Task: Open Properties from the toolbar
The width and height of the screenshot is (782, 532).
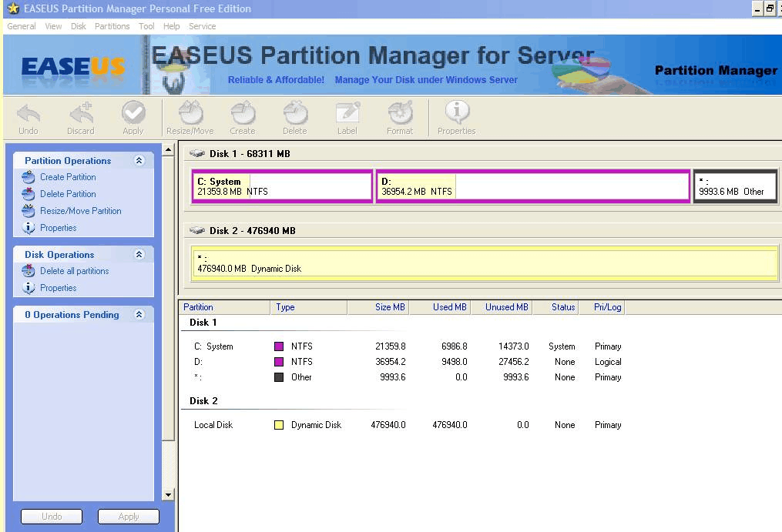Action: coord(457,112)
